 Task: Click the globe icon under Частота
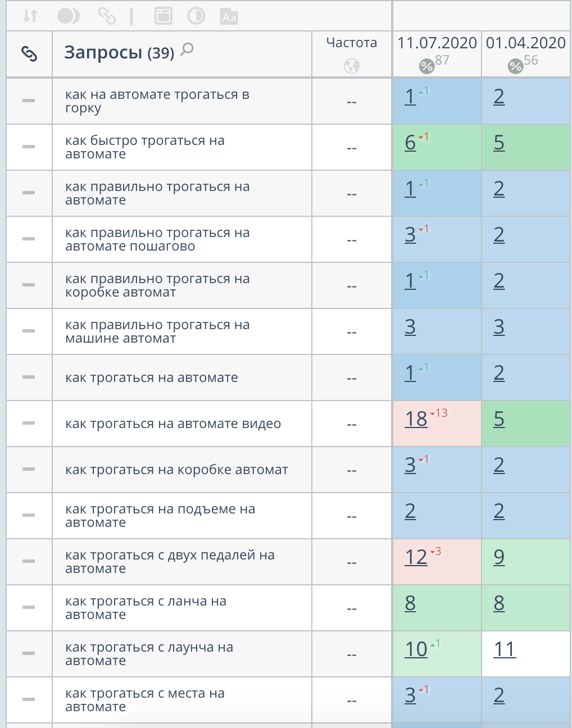pyautogui.click(x=352, y=66)
